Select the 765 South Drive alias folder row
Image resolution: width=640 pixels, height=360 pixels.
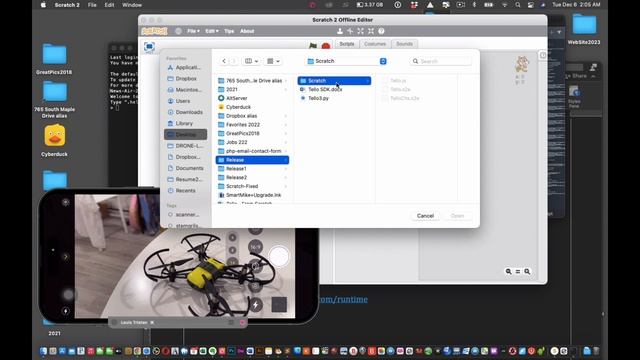coord(252,81)
